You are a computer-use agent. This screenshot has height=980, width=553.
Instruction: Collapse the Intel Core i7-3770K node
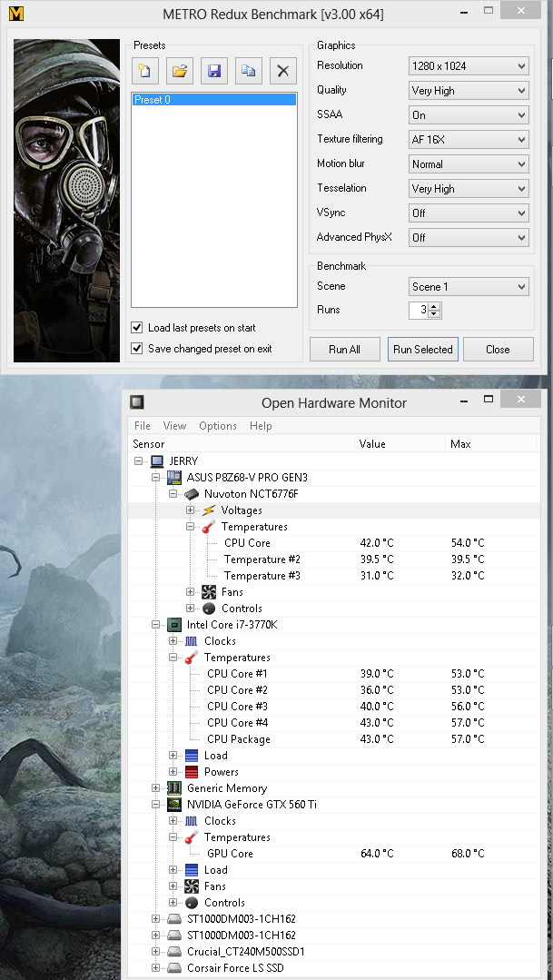click(x=155, y=624)
